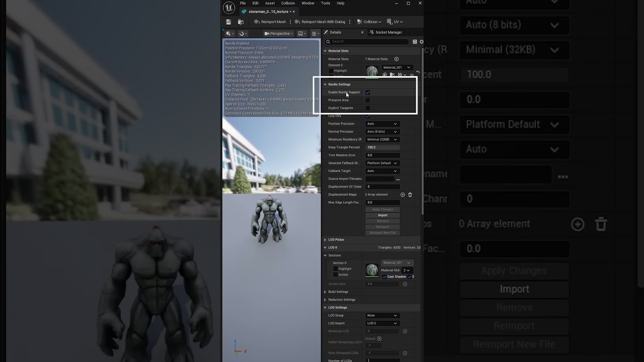Browse to asset in Content Browser icon
Screen dimensions: 644x362
tap(240, 22)
